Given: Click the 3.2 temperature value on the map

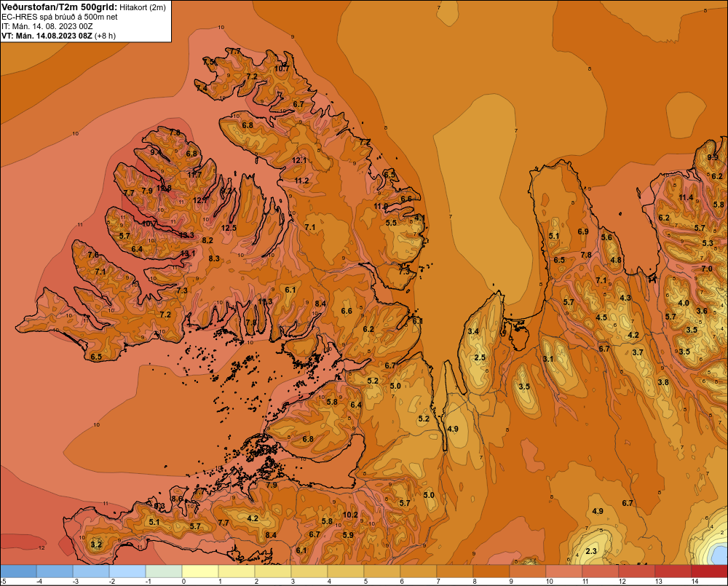Looking at the screenshot, I should (x=96, y=545).
